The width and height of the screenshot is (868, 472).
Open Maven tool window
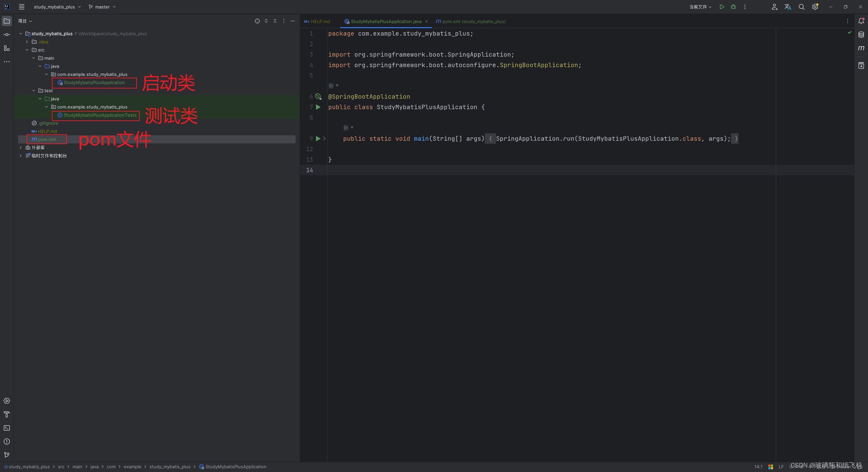click(861, 48)
